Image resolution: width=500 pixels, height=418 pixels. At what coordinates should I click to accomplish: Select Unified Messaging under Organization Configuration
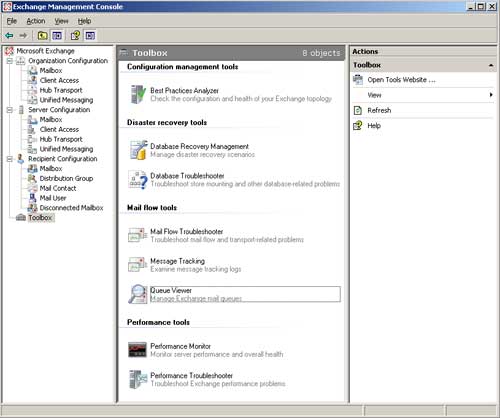(66, 100)
